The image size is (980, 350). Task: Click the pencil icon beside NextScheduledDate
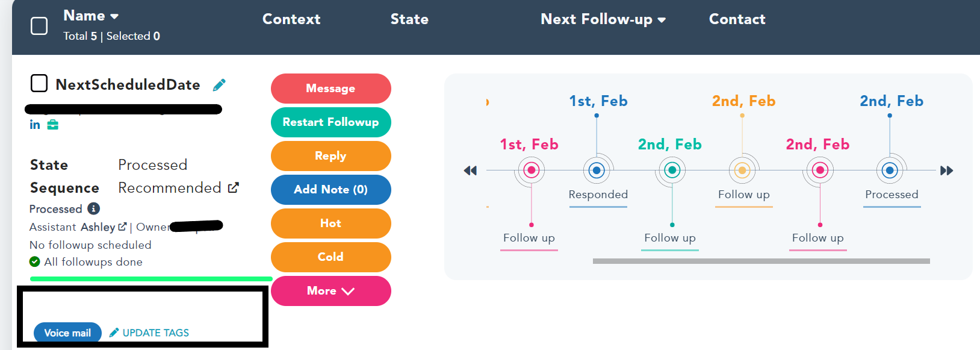click(x=219, y=85)
